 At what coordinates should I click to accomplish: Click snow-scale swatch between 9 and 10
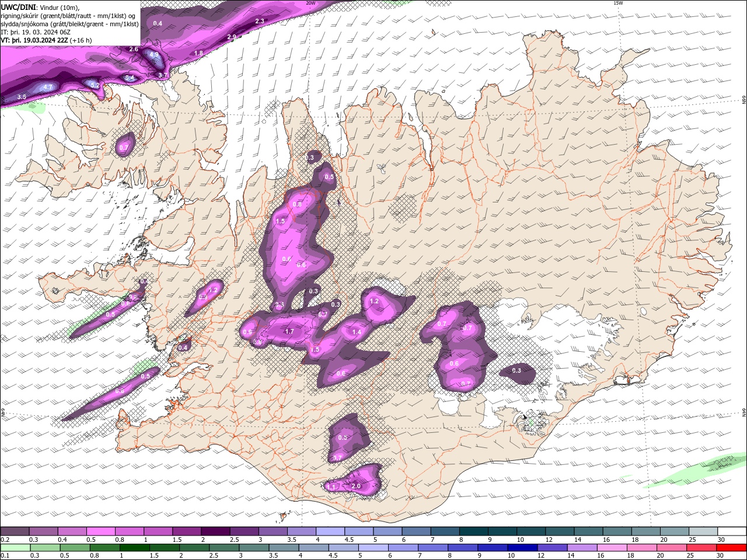(502, 531)
